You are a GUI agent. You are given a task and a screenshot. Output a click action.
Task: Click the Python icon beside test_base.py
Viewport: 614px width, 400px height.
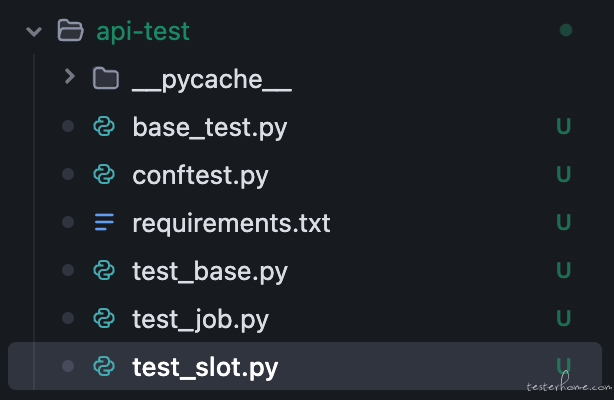(x=104, y=270)
